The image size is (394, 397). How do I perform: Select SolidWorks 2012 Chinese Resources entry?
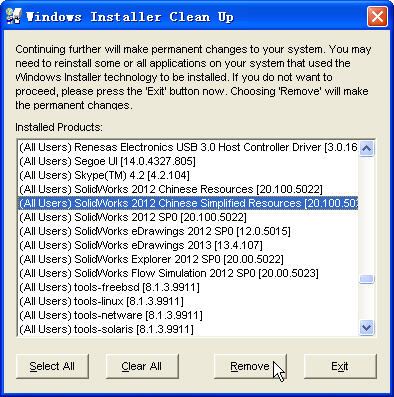click(188, 189)
